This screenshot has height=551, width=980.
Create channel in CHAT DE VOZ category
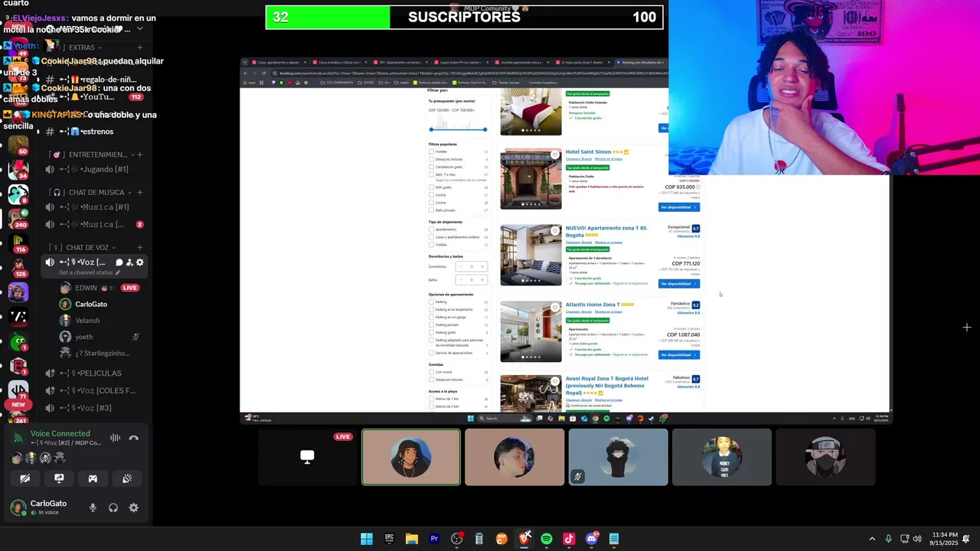139,247
